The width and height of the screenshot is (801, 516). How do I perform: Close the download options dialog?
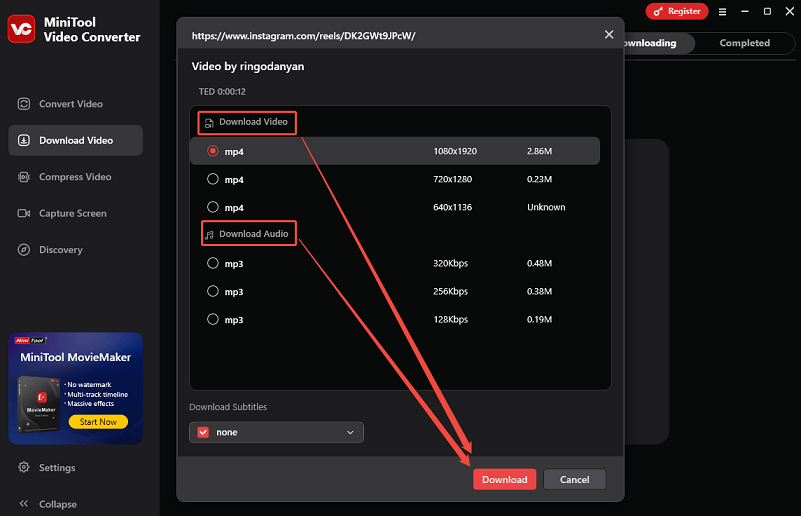tap(609, 34)
